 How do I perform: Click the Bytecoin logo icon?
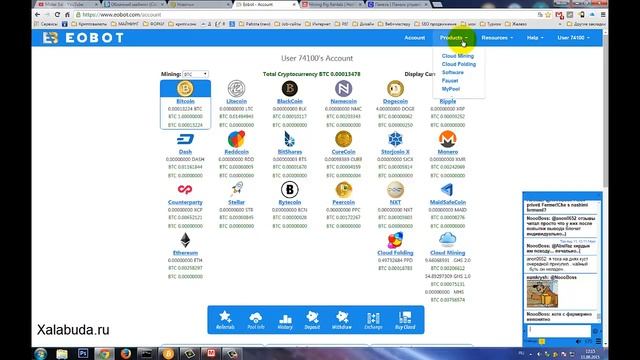pos(289,190)
